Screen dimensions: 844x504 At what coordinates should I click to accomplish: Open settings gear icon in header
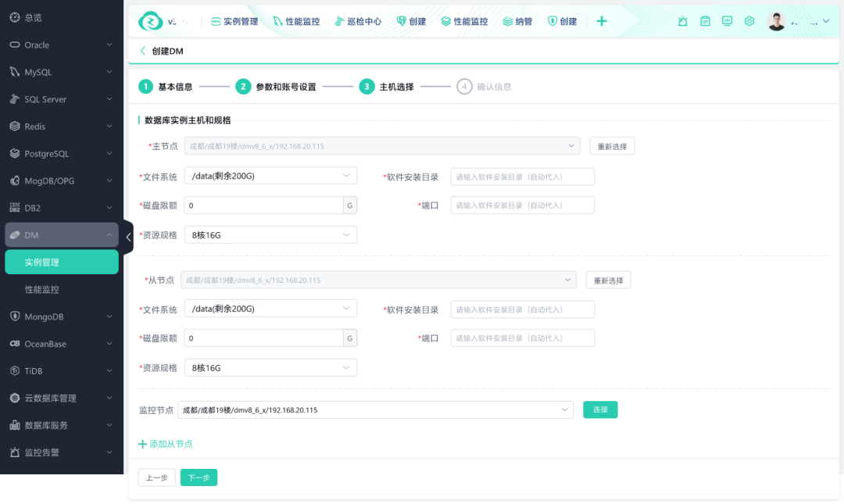point(749,21)
